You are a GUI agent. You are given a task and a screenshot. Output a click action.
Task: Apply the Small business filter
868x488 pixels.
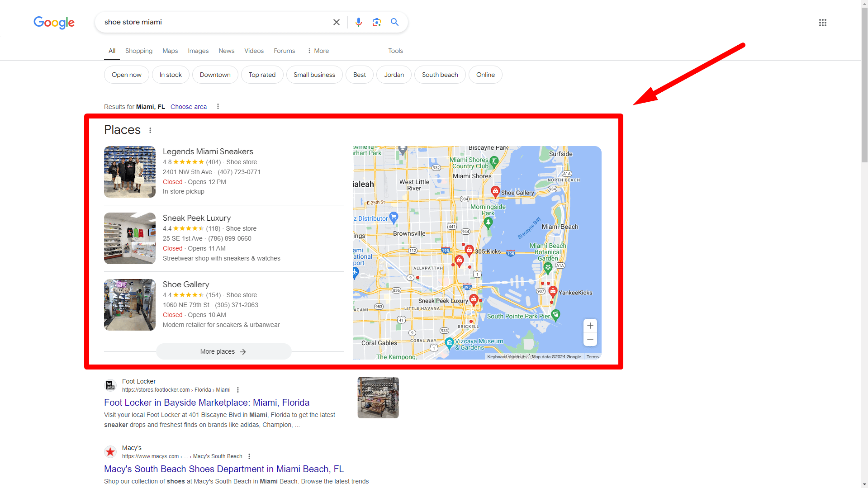click(314, 75)
